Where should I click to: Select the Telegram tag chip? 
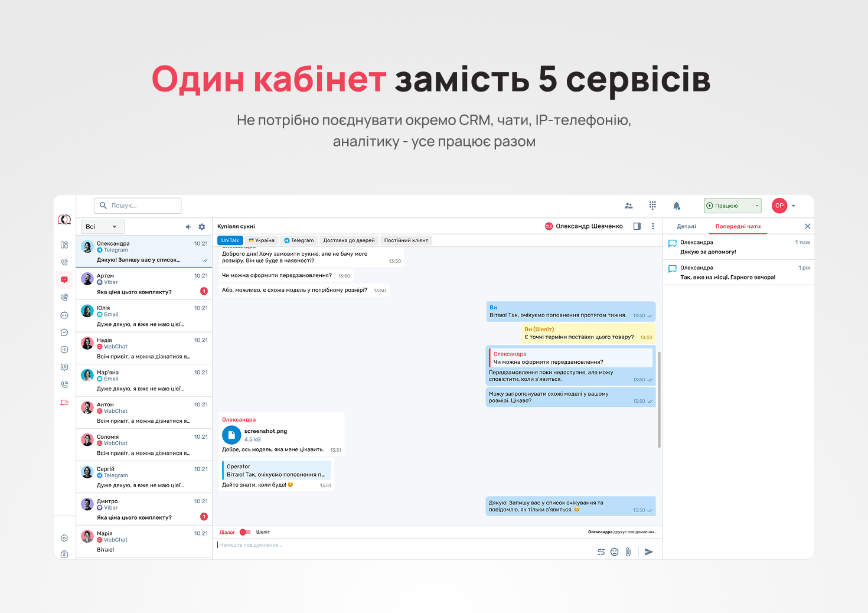click(299, 240)
